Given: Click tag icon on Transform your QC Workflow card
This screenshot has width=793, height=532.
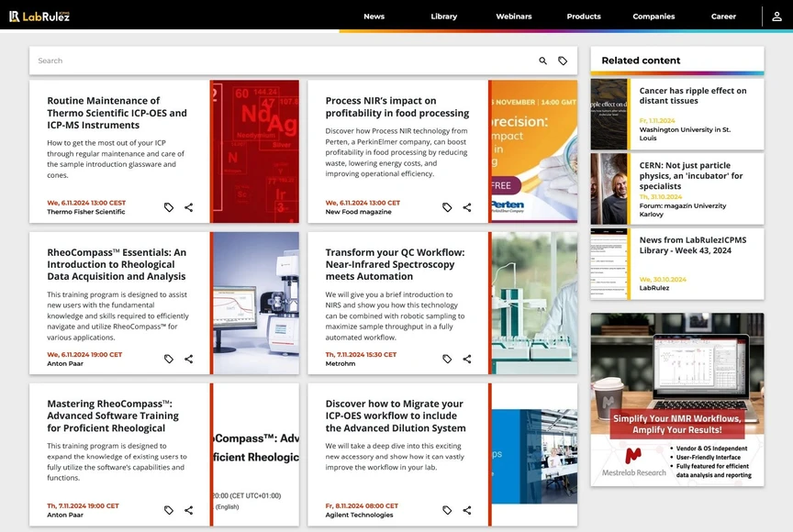Looking at the screenshot, I should 447,359.
